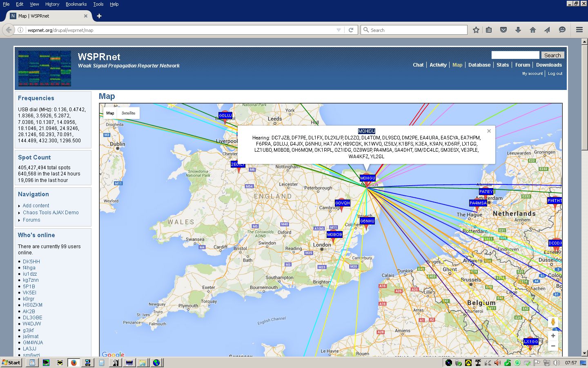This screenshot has width=588, height=368.
Task: Go to the Chat page
Action: click(418, 65)
